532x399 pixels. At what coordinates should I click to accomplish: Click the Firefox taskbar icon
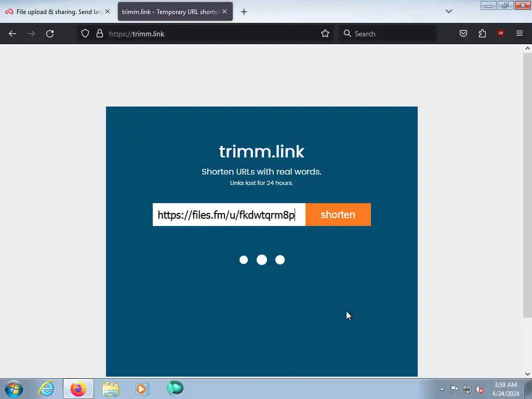click(78, 389)
